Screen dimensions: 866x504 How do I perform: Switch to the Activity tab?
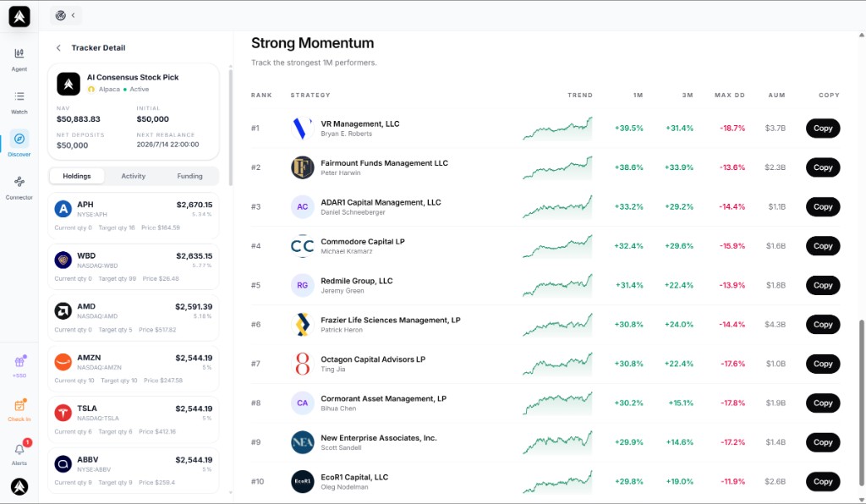point(133,176)
